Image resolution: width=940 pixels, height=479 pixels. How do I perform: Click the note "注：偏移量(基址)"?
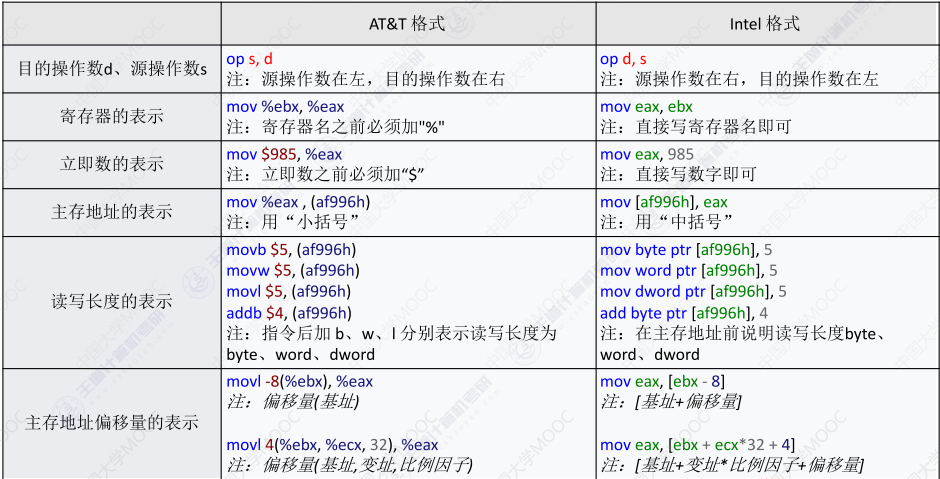(293, 402)
